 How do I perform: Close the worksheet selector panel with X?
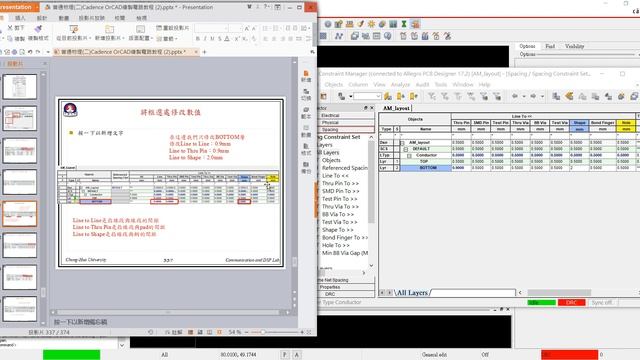371,108
